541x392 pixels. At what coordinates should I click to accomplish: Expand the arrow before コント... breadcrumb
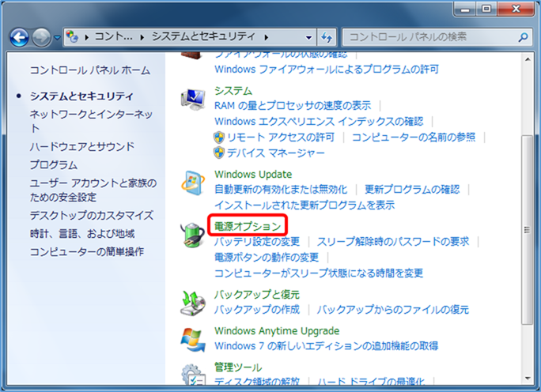[86, 37]
